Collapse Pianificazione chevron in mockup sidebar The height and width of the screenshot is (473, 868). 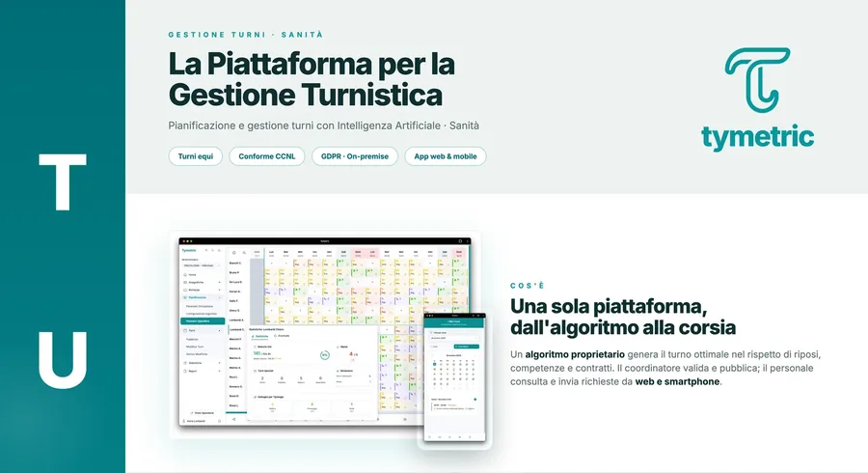[220, 297]
